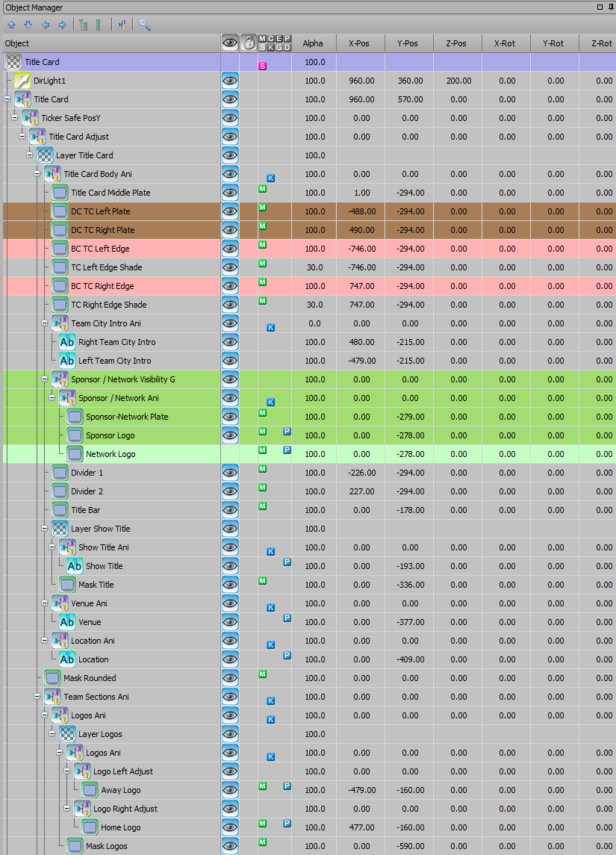Collapse the Logo Left Adjust node

coord(67,771)
